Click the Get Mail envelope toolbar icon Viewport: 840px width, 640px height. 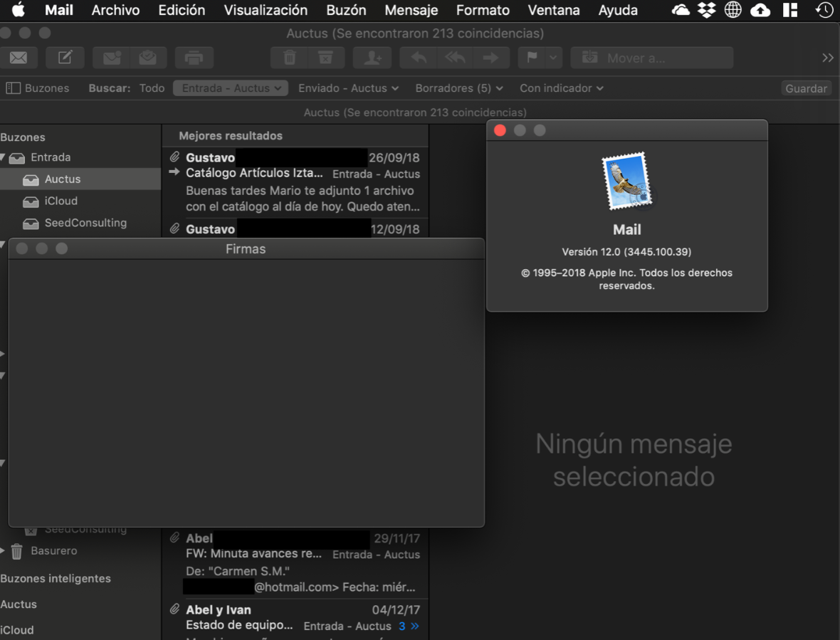[19, 58]
